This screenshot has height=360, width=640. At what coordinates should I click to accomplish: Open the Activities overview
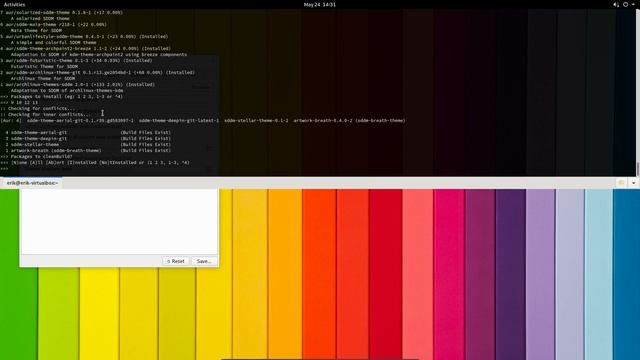14,4
